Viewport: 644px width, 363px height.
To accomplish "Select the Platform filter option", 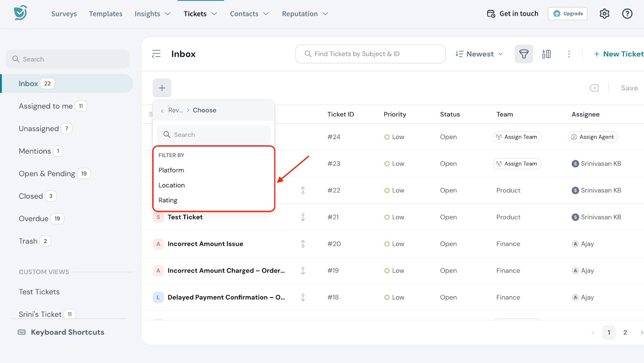I will (171, 170).
